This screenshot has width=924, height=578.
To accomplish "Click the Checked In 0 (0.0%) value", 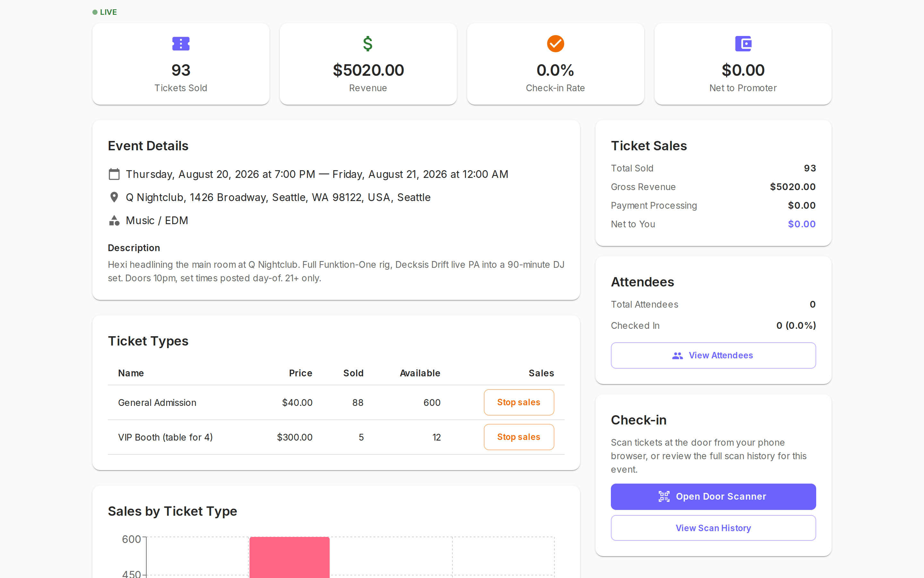I will tap(796, 325).
